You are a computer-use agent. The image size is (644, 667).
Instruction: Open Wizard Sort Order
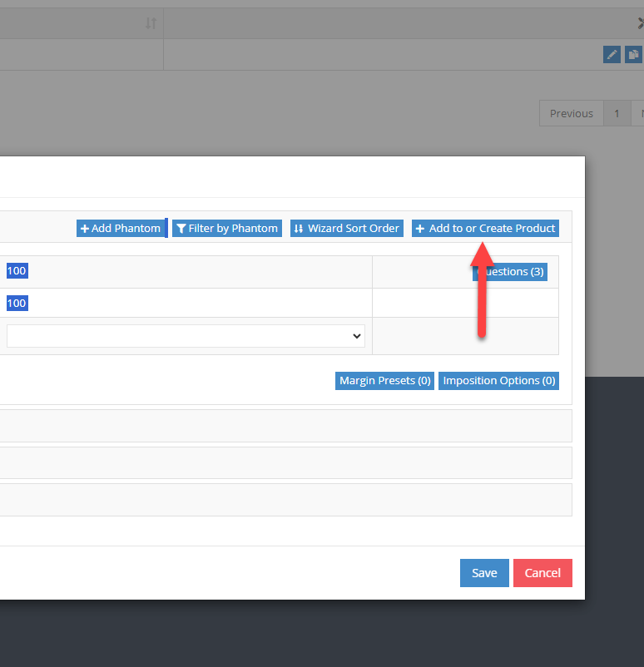[347, 229]
